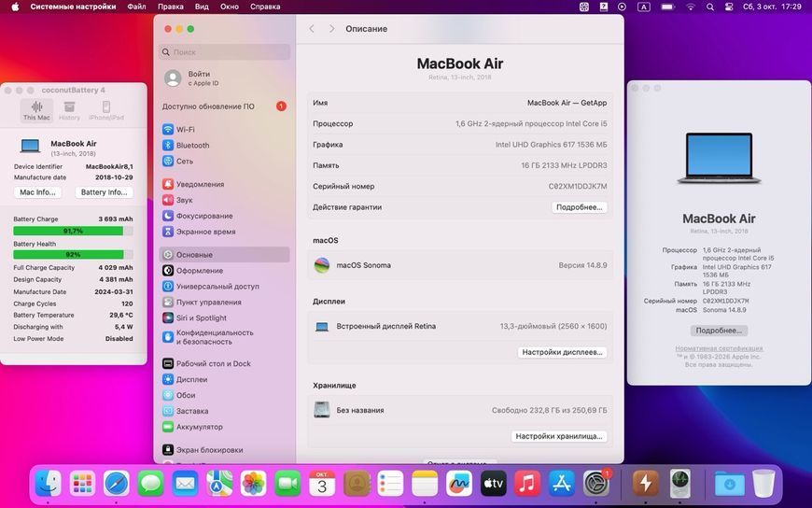Switch to History tab in coconutBattery
This screenshot has width=812, height=508.
coord(69,110)
